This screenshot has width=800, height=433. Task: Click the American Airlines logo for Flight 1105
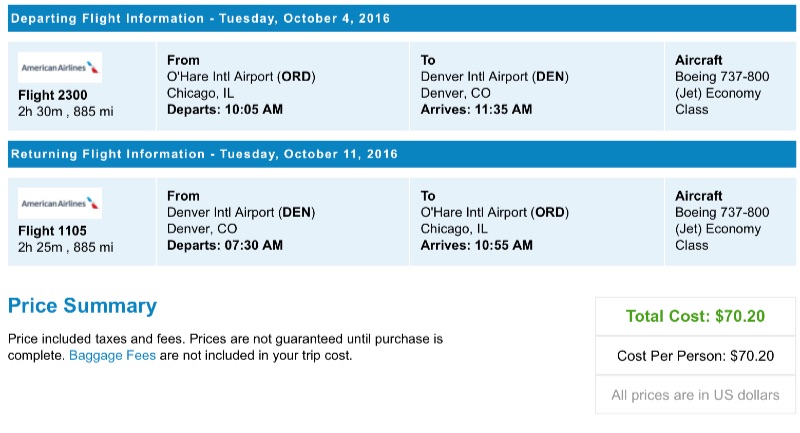[x=60, y=203]
